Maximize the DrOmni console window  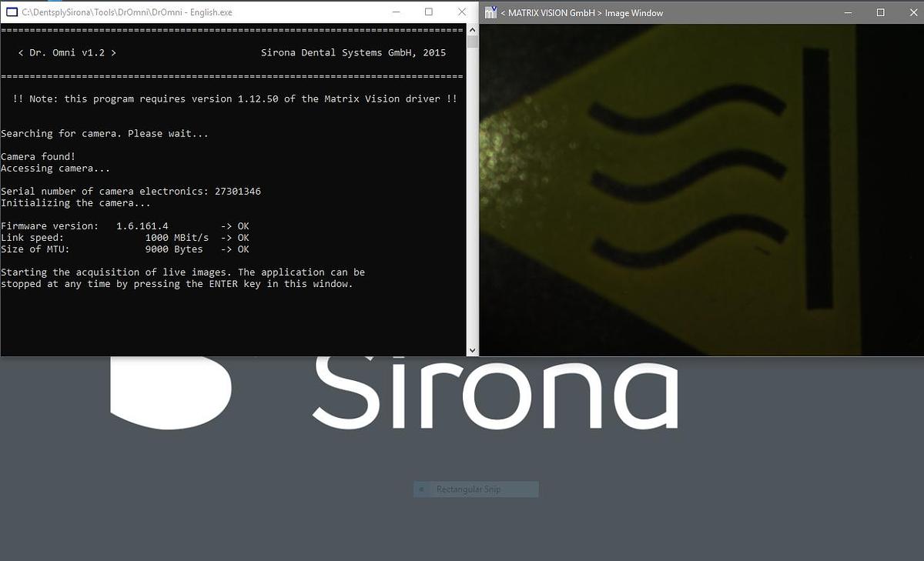coord(429,12)
